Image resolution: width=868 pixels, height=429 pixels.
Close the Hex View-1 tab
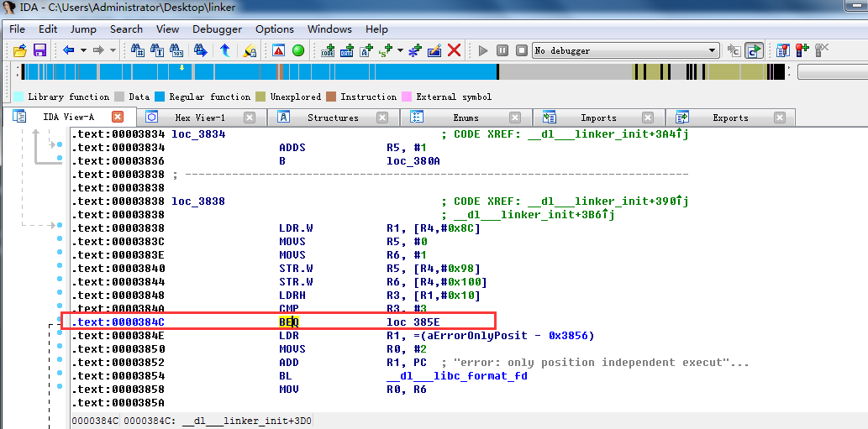coord(249,118)
